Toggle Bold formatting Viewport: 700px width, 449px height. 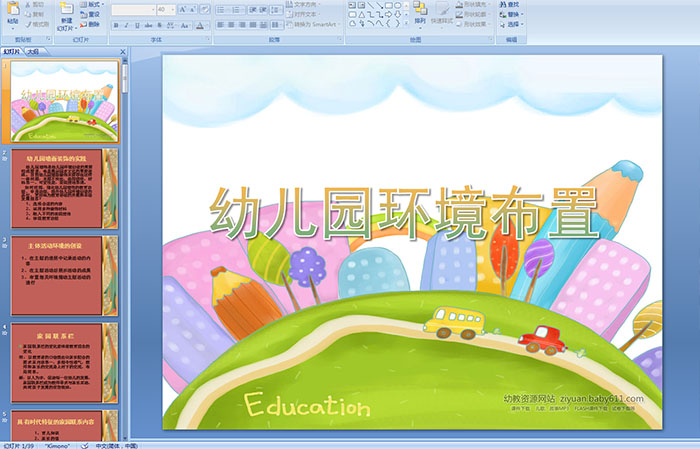(x=116, y=25)
